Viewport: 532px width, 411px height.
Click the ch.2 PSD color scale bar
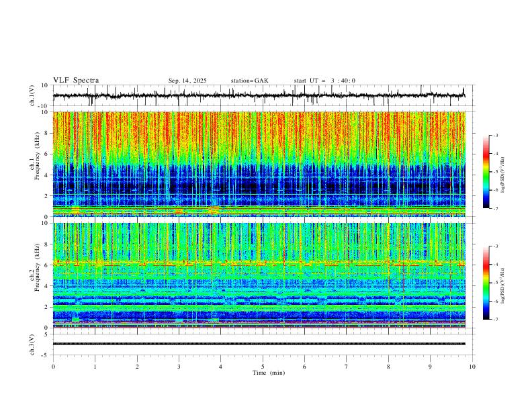[486, 283]
